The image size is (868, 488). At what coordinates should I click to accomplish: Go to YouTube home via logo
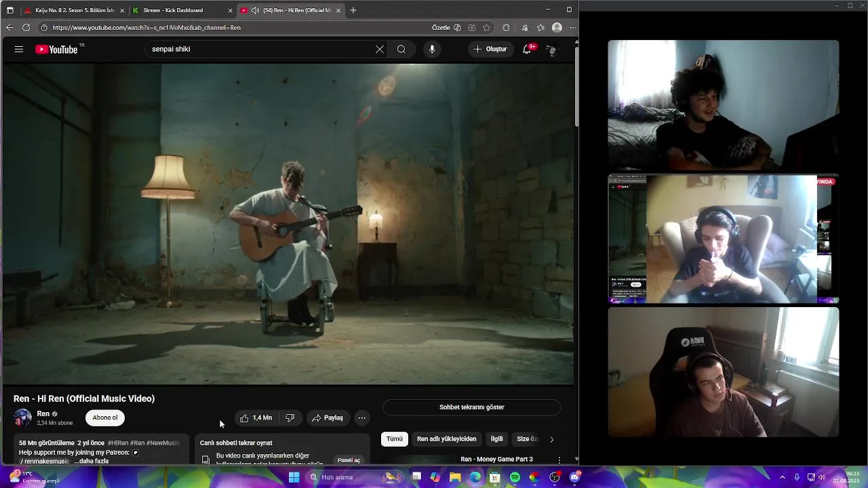click(57, 49)
